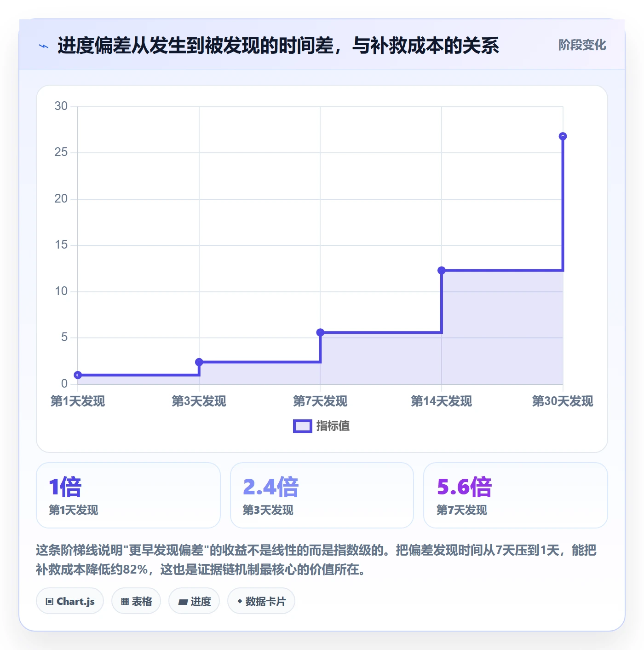
Task: Click the 阶段变化 label in the header
Action: (x=582, y=45)
